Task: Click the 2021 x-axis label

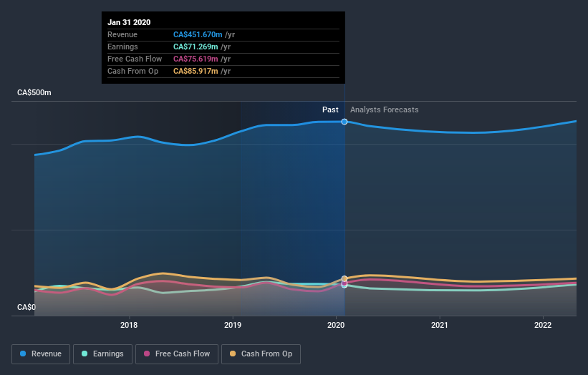Action: (x=440, y=325)
